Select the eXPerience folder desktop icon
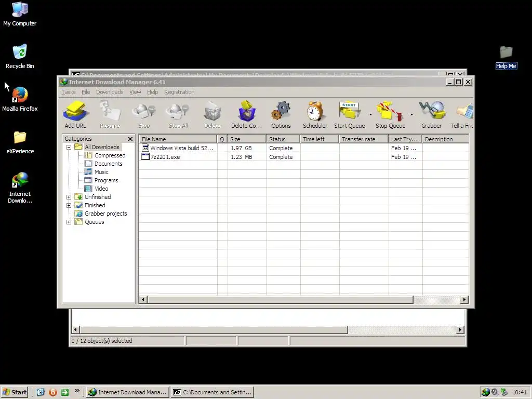The image size is (532, 399). click(x=20, y=142)
